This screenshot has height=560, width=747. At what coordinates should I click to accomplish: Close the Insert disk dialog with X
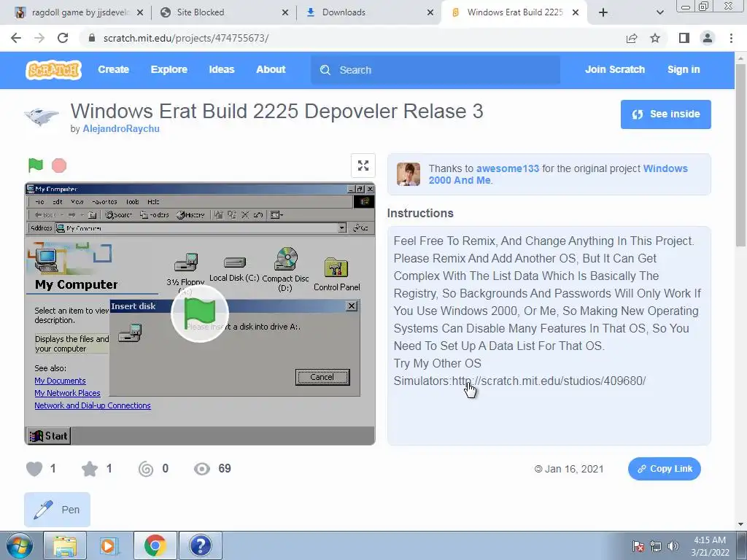click(352, 306)
